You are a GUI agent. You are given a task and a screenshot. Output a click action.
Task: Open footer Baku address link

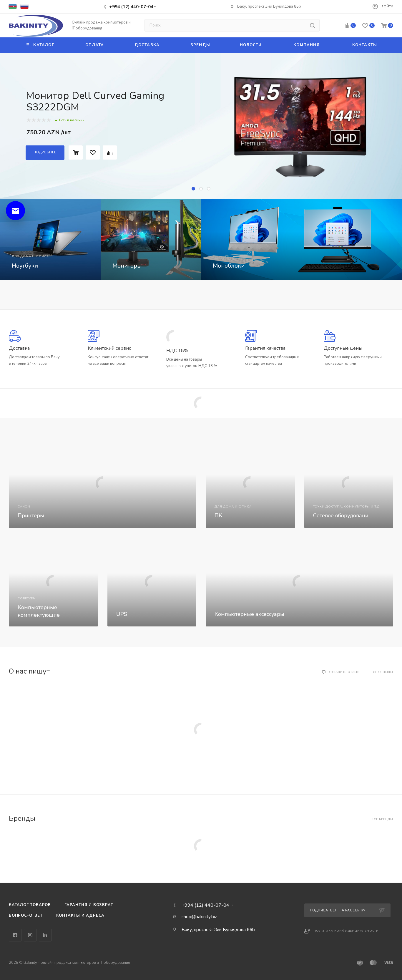click(218, 930)
